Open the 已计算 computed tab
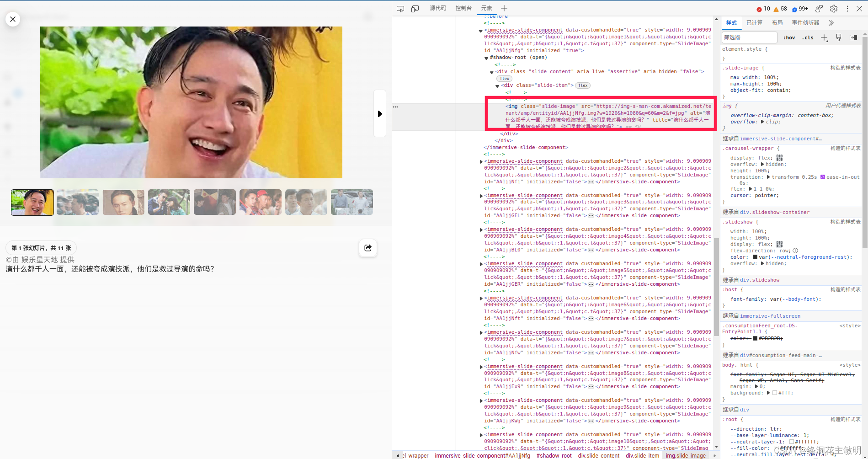This screenshot has width=868, height=459. [754, 23]
